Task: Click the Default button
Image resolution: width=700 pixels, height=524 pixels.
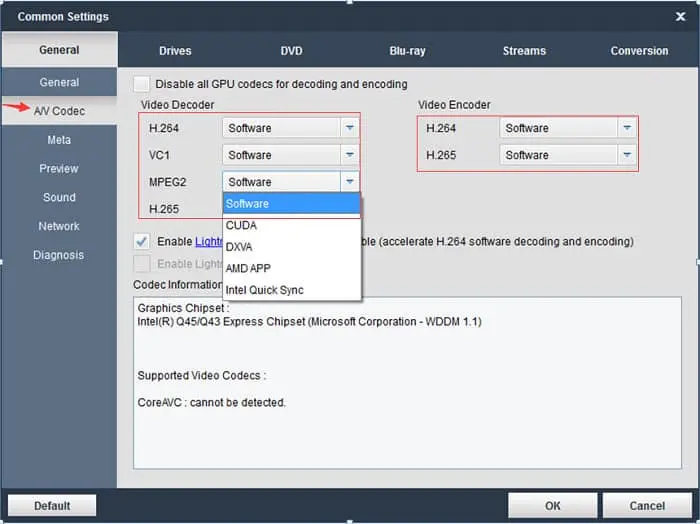Action: (x=52, y=505)
